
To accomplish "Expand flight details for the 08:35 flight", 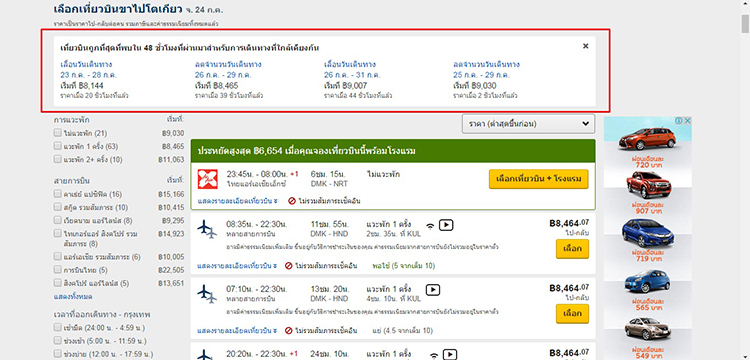I will [237, 266].
